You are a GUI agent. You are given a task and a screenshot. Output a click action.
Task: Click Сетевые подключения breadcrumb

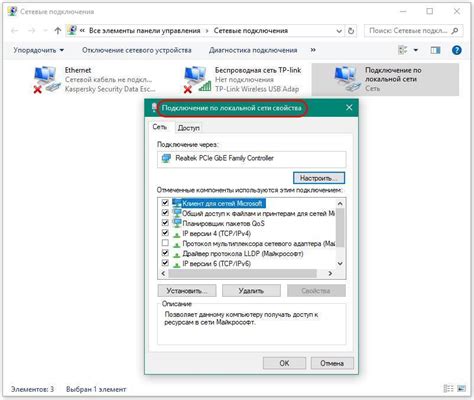click(251, 31)
